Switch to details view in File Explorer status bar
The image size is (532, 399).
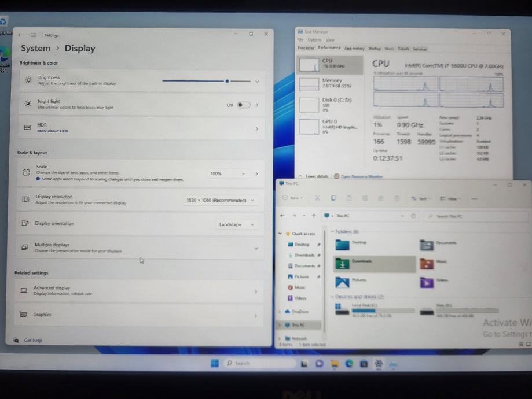pos(521,344)
